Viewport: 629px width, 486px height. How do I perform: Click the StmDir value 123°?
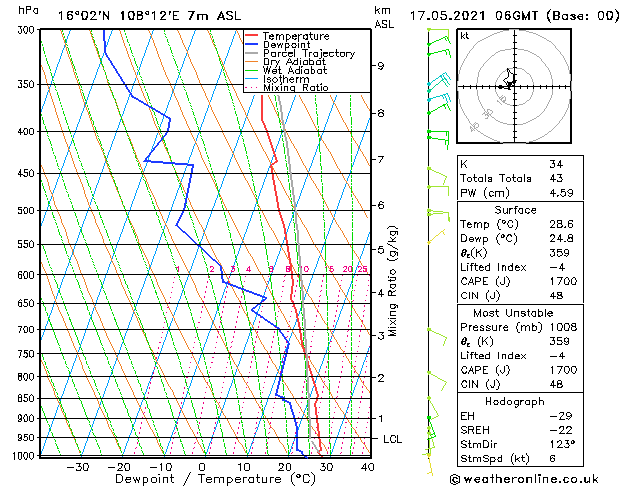tap(562, 445)
